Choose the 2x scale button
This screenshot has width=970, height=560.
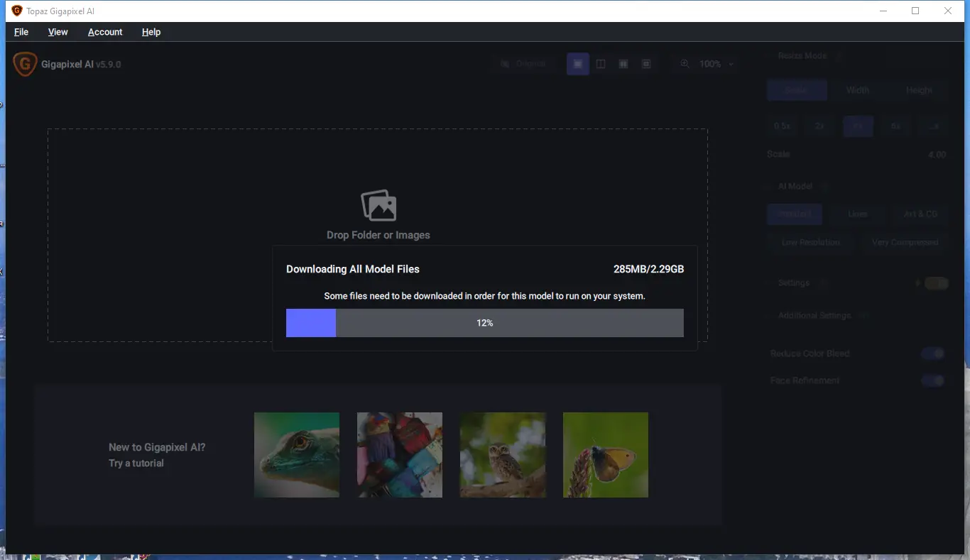pyautogui.click(x=819, y=126)
